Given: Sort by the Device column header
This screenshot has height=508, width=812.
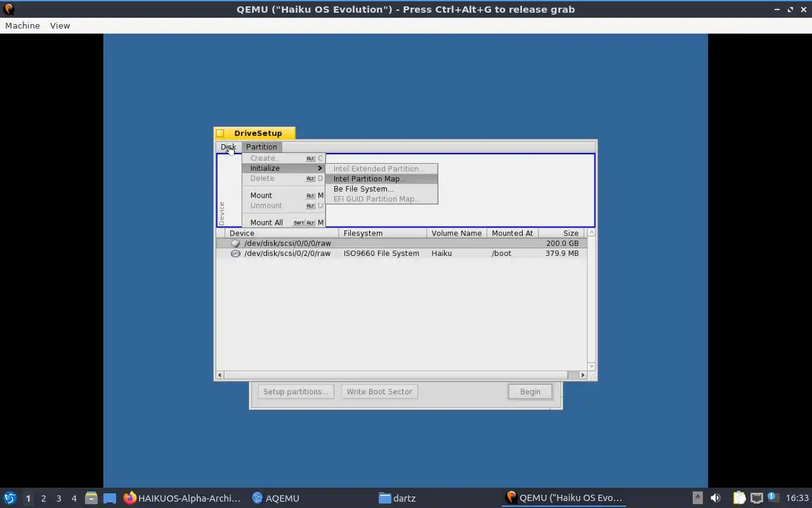Looking at the screenshot, I should point(282,233).
